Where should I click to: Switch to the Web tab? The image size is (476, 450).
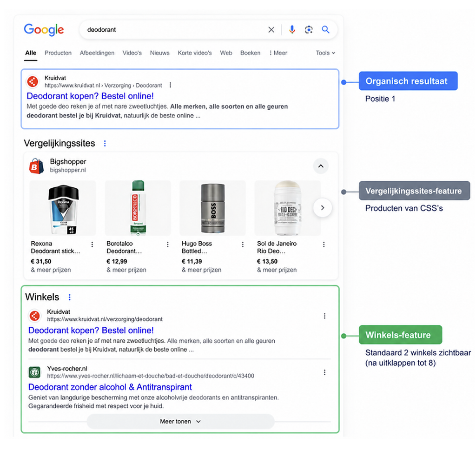click(x=226, y=53)
